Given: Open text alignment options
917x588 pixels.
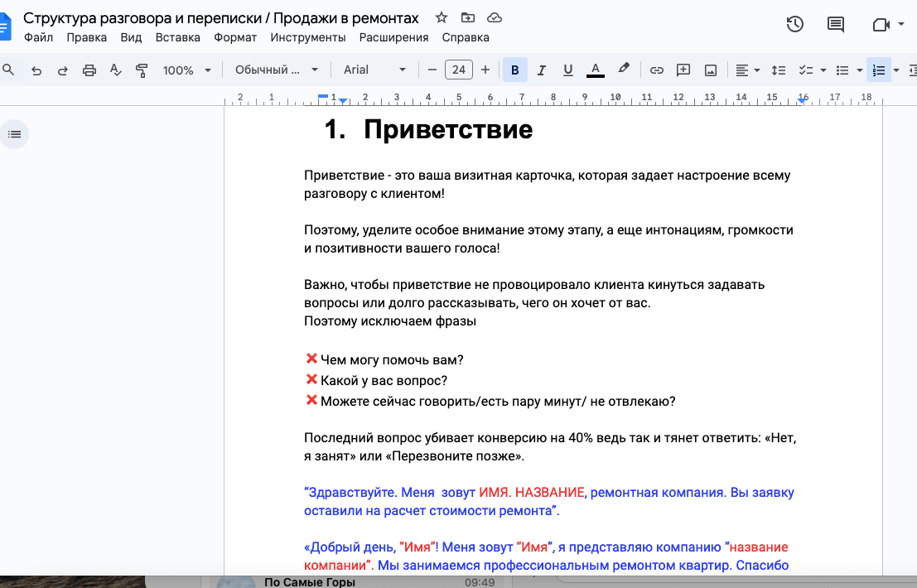Looking at the screenshot, I should point(747,70).
